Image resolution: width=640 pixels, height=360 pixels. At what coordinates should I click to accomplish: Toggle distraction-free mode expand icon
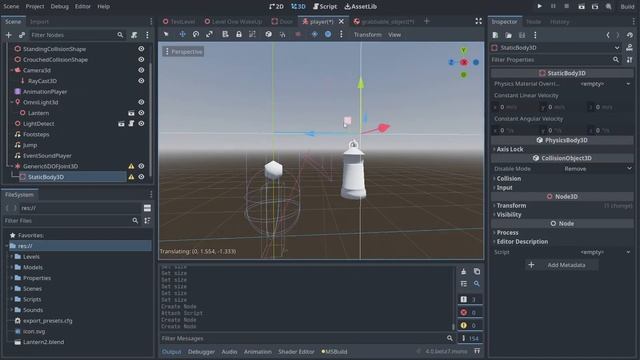tap(478, 21)
